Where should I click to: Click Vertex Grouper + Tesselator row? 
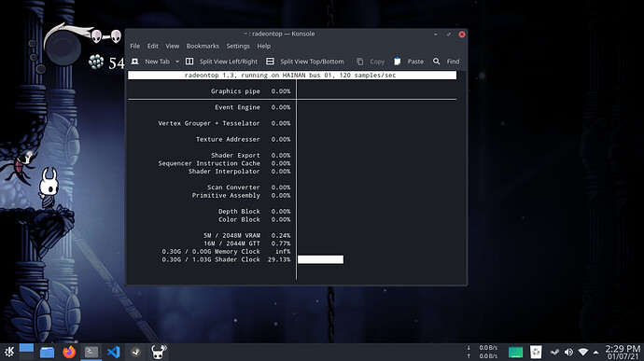(224, 123)
